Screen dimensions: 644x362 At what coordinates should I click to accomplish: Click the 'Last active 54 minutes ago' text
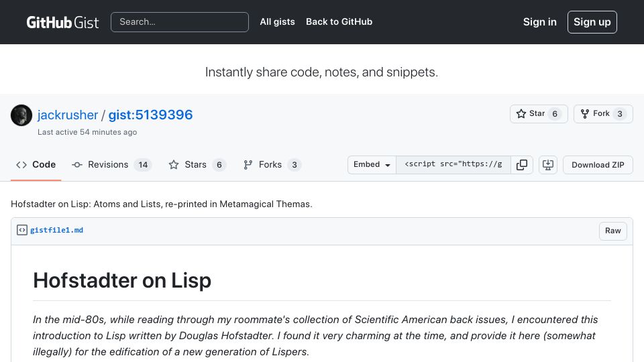click(87, 132)
